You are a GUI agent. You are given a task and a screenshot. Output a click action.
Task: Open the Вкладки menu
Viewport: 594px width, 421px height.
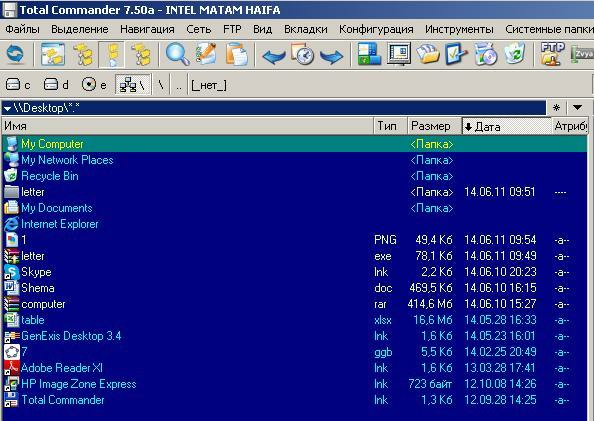(x=306, y=29)
